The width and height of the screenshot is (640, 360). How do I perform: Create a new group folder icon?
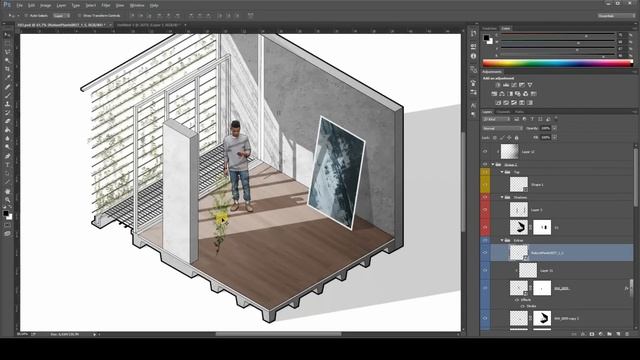coord(609,334)
